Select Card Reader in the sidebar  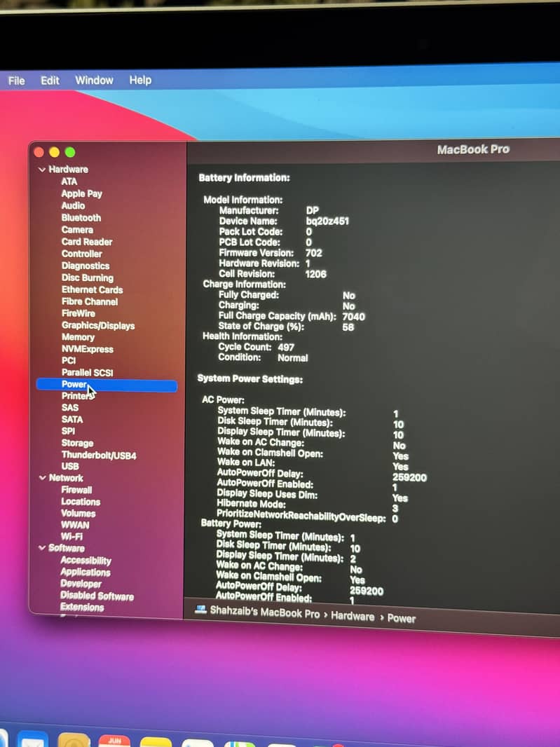(x=87, y=242)
